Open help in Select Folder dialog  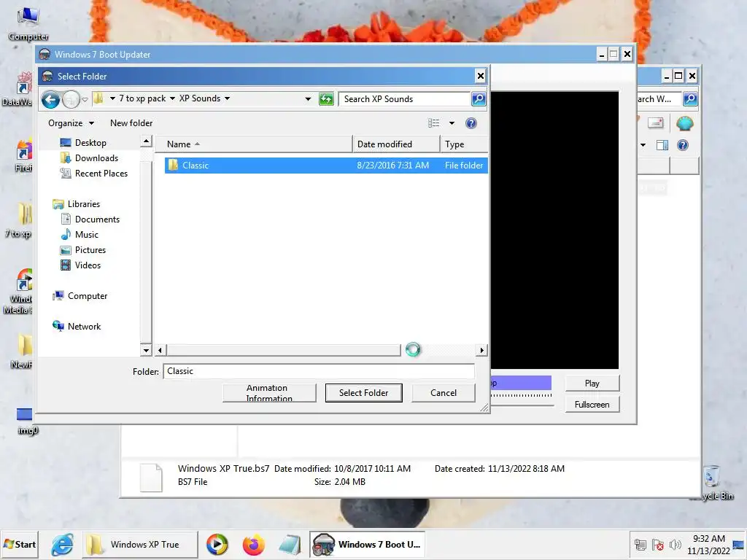click(471, 123)
